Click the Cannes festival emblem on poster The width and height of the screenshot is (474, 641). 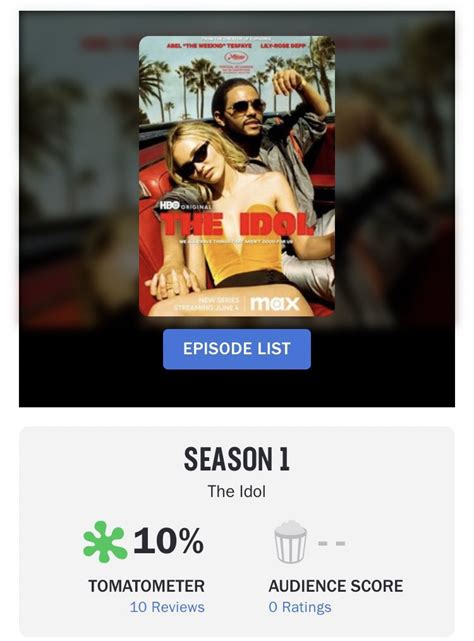tap(237, 56)
